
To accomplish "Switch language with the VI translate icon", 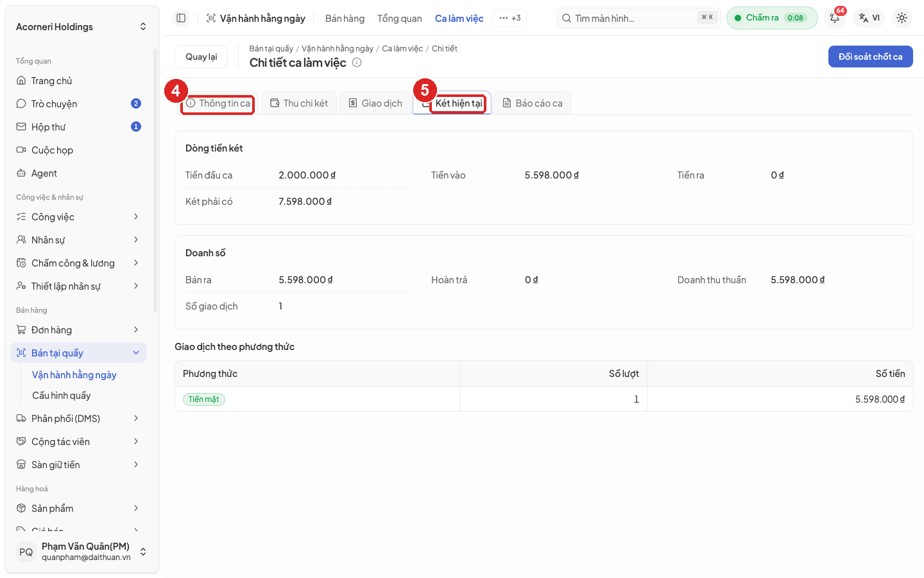I will pos(869,18).
